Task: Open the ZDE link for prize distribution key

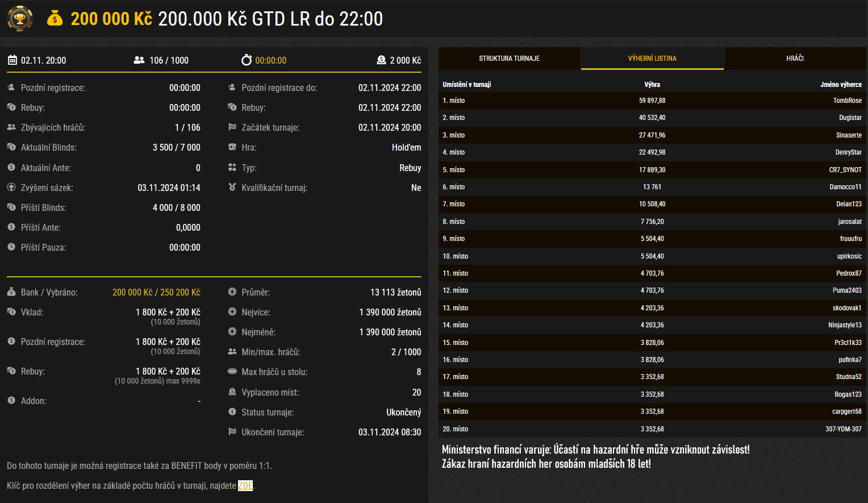Action: pyautogui.click(x=245, y=485)
